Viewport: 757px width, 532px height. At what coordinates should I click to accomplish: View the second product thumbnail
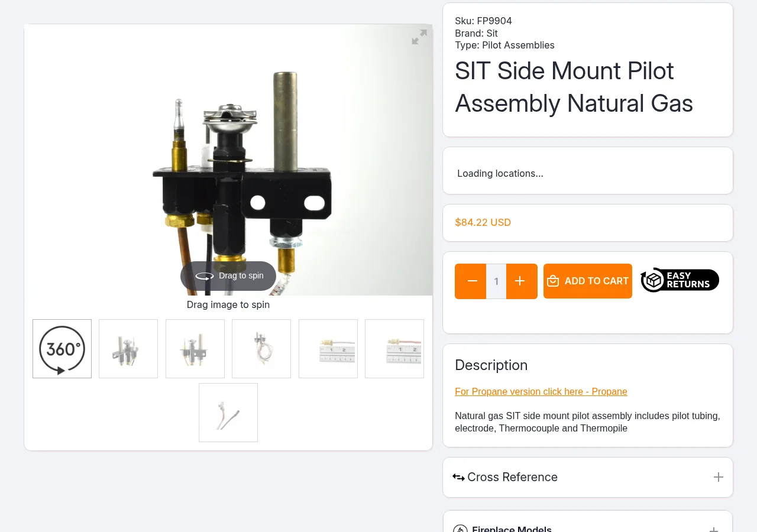128,349
